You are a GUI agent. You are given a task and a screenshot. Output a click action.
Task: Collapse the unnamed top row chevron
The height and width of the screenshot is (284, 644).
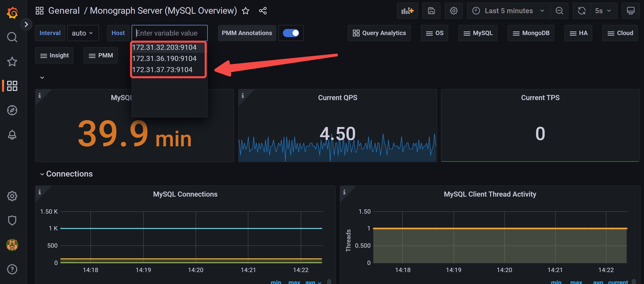click(x=42, y=77)
